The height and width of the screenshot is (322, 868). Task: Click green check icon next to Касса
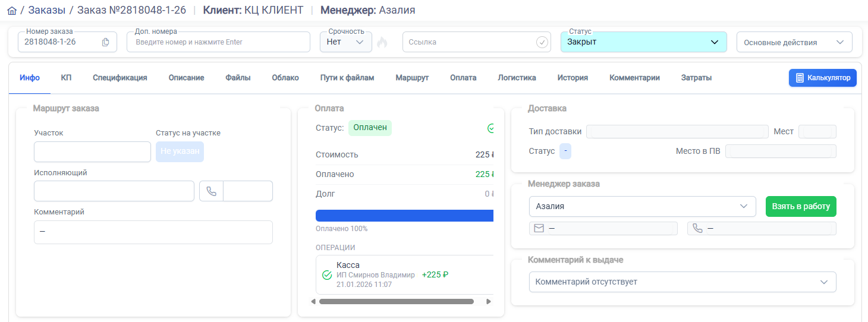[326, 275]
